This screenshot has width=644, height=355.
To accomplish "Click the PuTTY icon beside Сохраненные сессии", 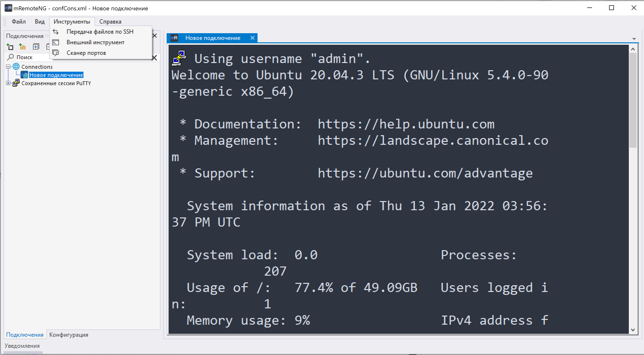I will point(15,83).
